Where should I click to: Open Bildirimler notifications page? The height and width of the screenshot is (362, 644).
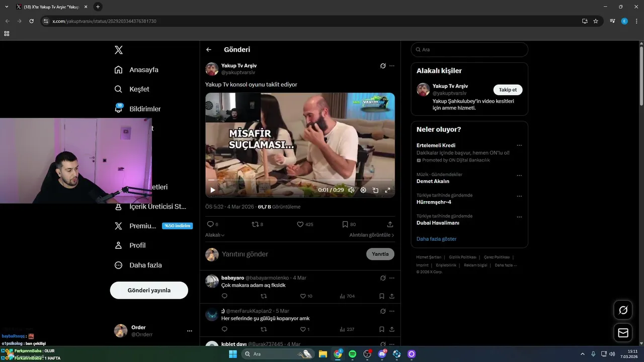coord(137,109)
